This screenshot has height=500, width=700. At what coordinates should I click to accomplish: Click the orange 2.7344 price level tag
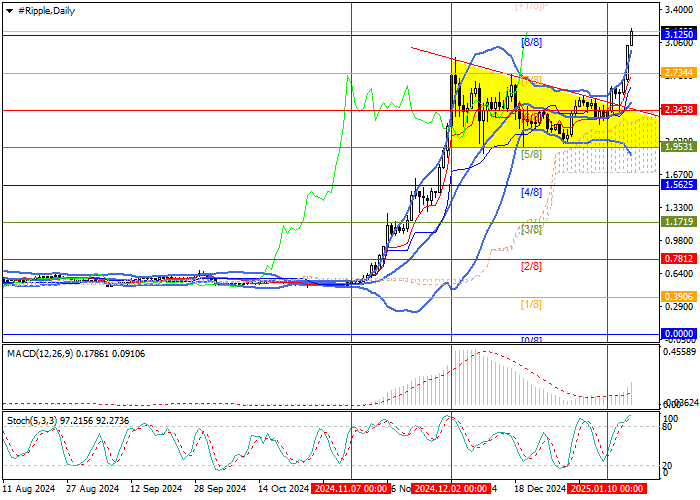pyautogui.click(x=678, y=73)
